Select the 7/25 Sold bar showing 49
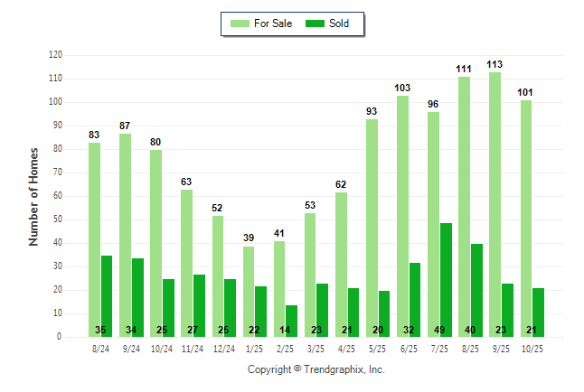 click(447, 280)
